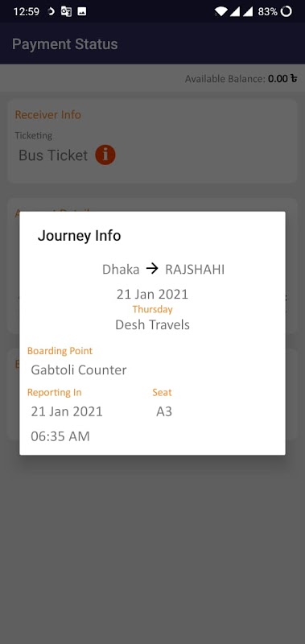Image resolution: width=305 pixels, height=644 pixels.
Task: Tap the translate notification icon in status bar
Action: 66,11
